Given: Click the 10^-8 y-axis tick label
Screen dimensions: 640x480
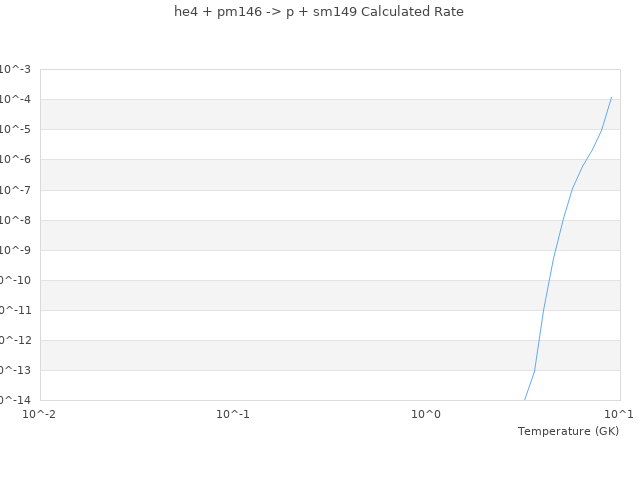Looking at the screenshot, I should [x=15, y=220].
